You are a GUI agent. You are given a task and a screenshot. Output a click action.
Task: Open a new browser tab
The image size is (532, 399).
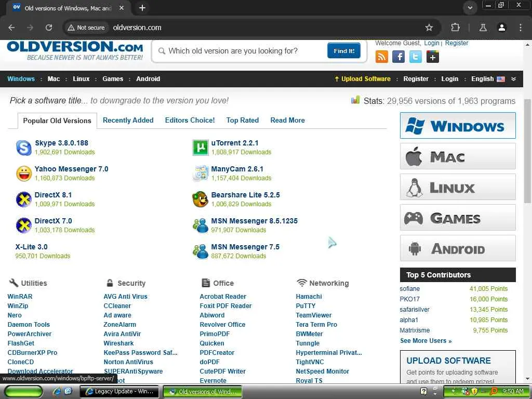pyautogui.click(x=142, y=8)
